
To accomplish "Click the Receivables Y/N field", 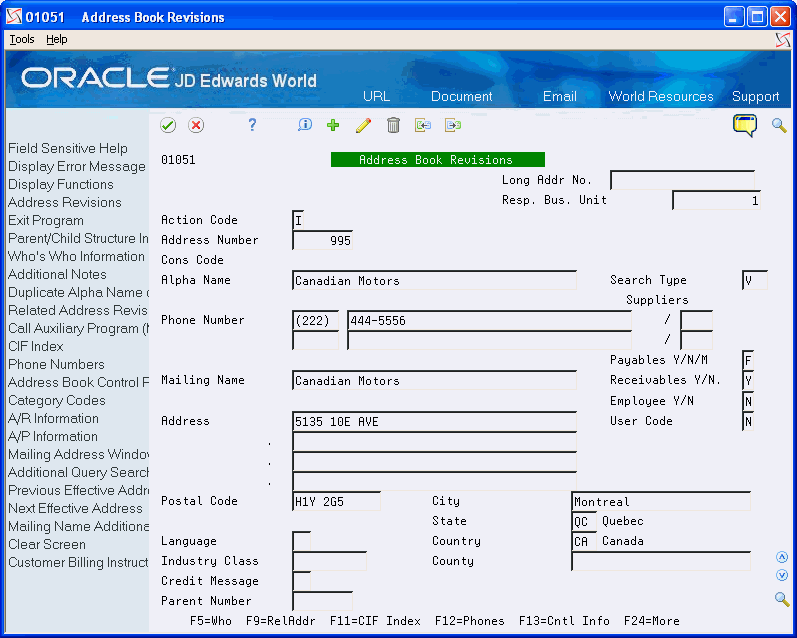I will [748, 381].
